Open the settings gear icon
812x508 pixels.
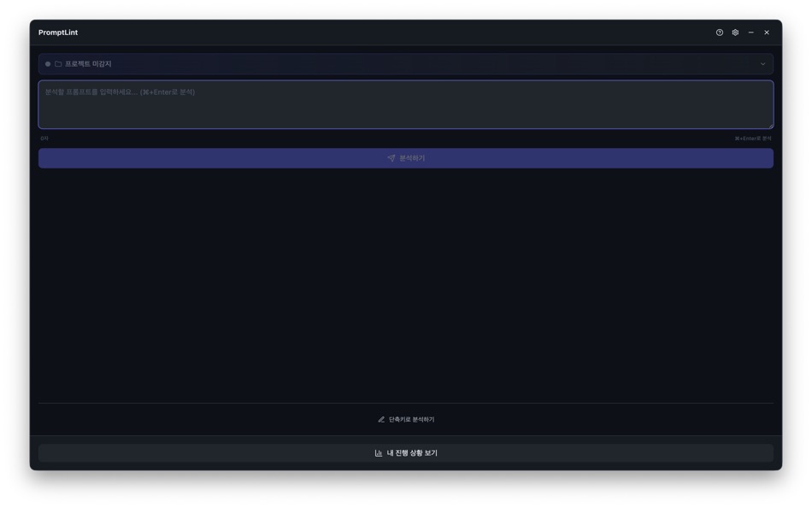point(736,31)
